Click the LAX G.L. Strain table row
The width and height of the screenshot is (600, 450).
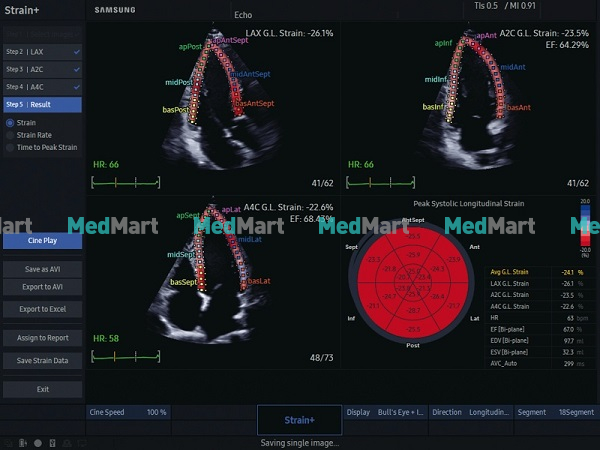point(540,284)
